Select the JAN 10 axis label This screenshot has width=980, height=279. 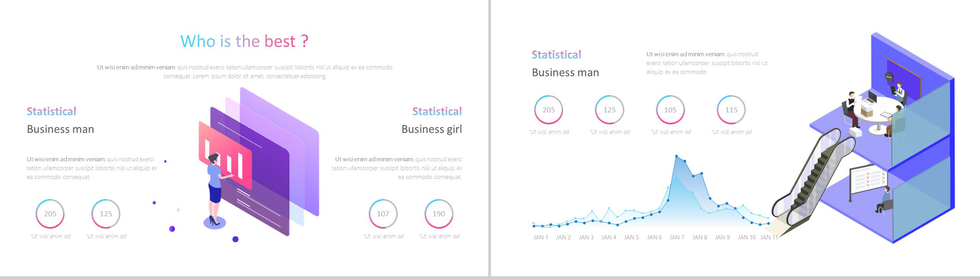(746, 237)
